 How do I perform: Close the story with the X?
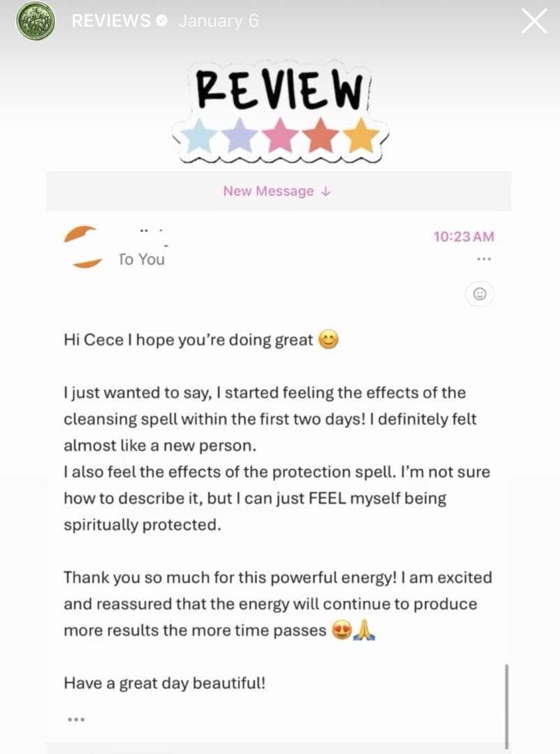tap(534, 21)
